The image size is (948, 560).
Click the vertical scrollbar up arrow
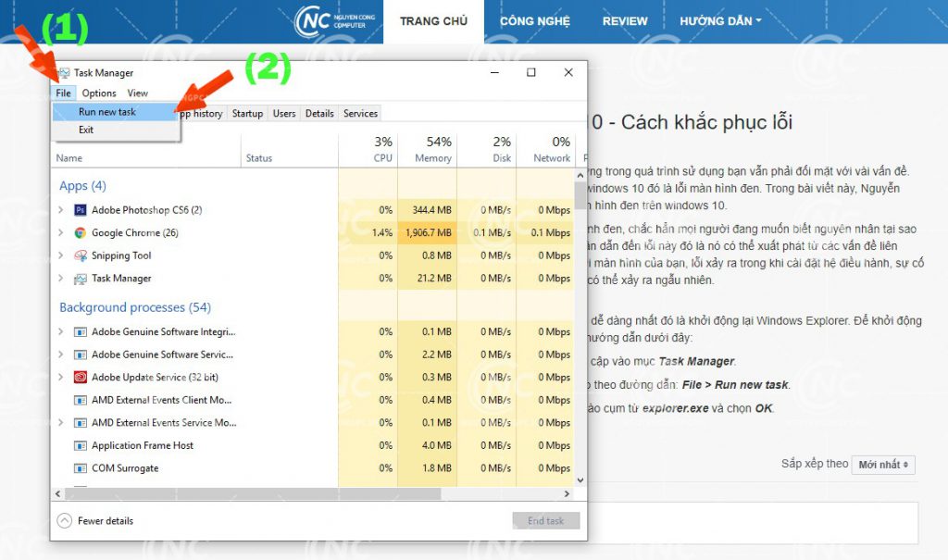(x=580, y=175)
